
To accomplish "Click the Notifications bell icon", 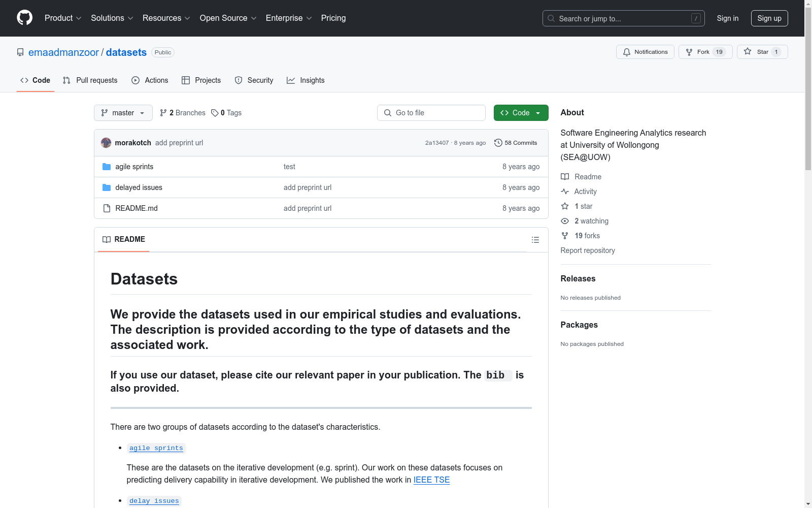I will [x=627, y=52].
